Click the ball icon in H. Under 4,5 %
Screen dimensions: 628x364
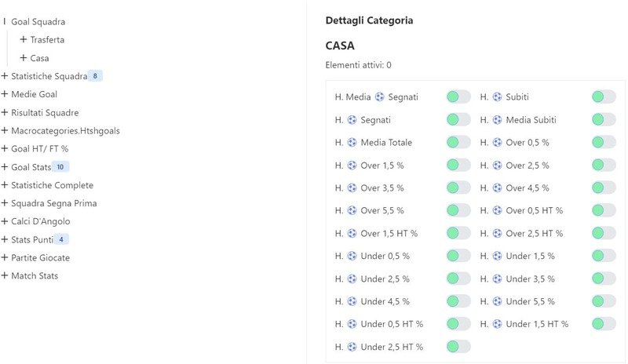[x=352, y=301]
